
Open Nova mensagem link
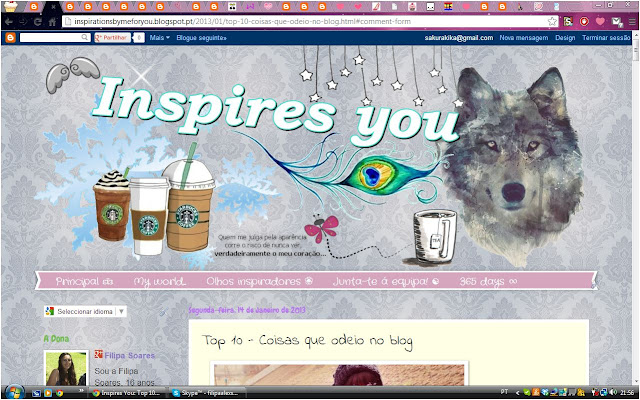point(524,38)
